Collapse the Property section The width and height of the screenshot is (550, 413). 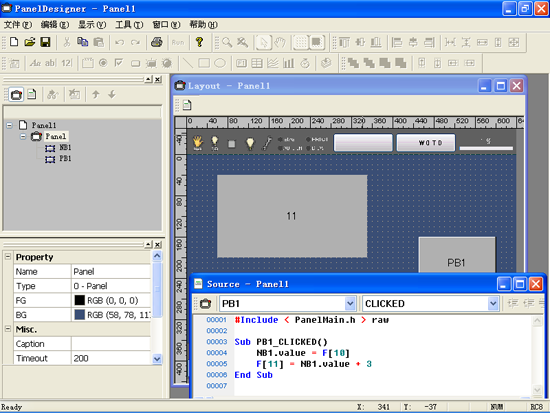[x=8, y=257]
